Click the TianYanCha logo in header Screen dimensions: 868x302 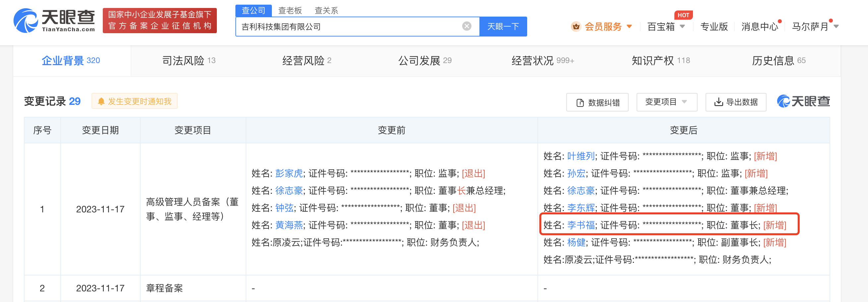tap(54, 21)
